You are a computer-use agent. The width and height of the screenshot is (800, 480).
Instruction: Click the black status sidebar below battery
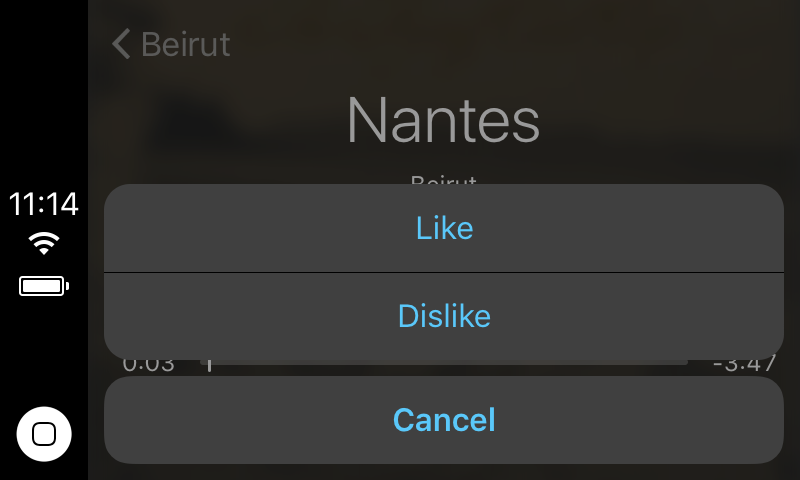click(x=43, y=350)
